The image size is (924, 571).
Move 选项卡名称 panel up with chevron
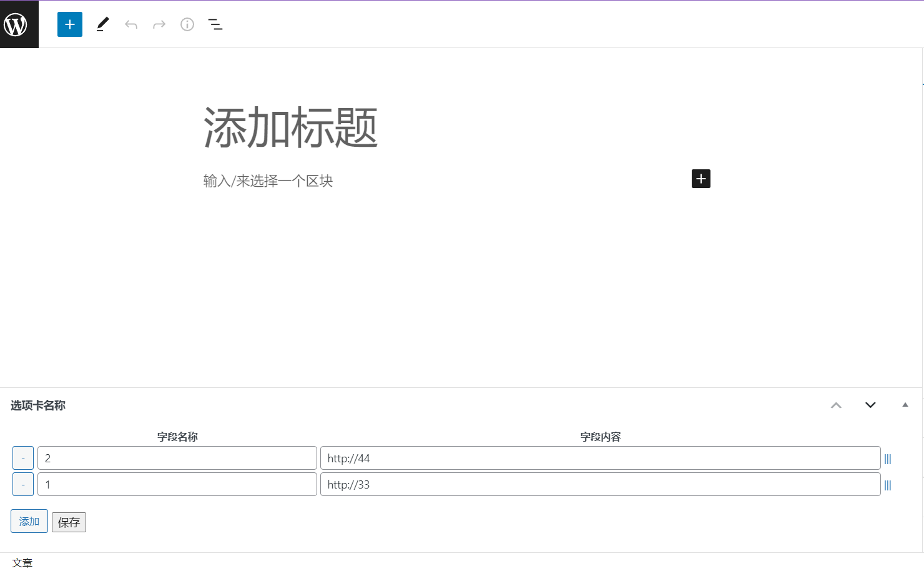click(836, 405)
